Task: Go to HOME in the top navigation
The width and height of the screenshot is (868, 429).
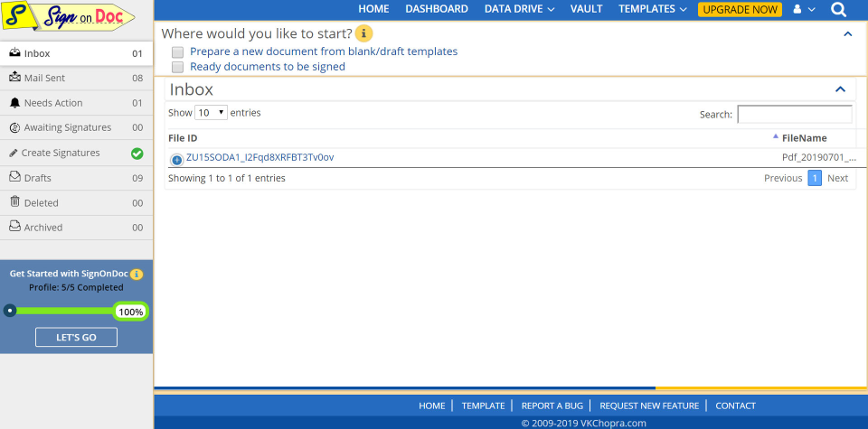Action: coord(373,9)
